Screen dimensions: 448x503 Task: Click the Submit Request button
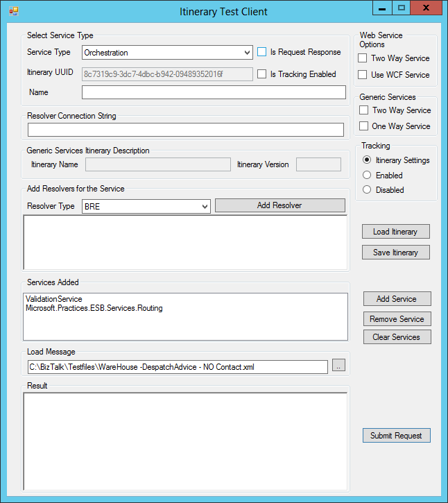tap(397, 435)
